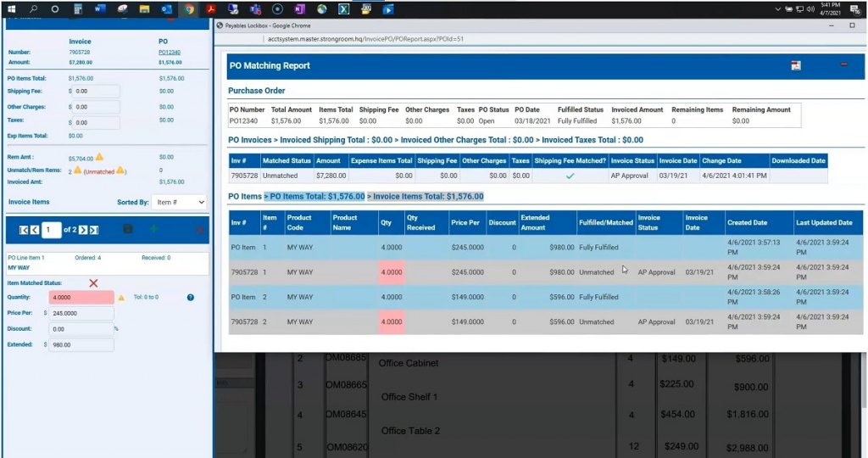Open Adobe Acrobat from taskbar
This screenshot has width=868, height=458.
(x=210, y=8)
